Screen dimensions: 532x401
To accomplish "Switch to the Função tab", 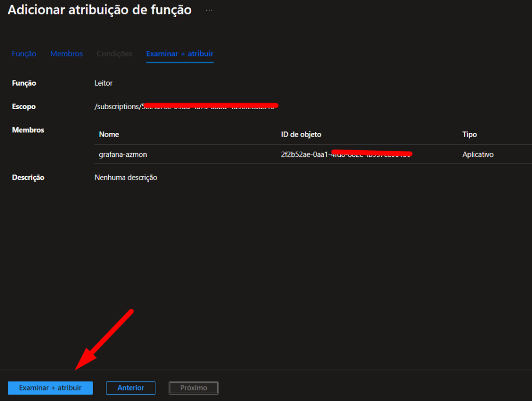I will [x=24, y=54].
